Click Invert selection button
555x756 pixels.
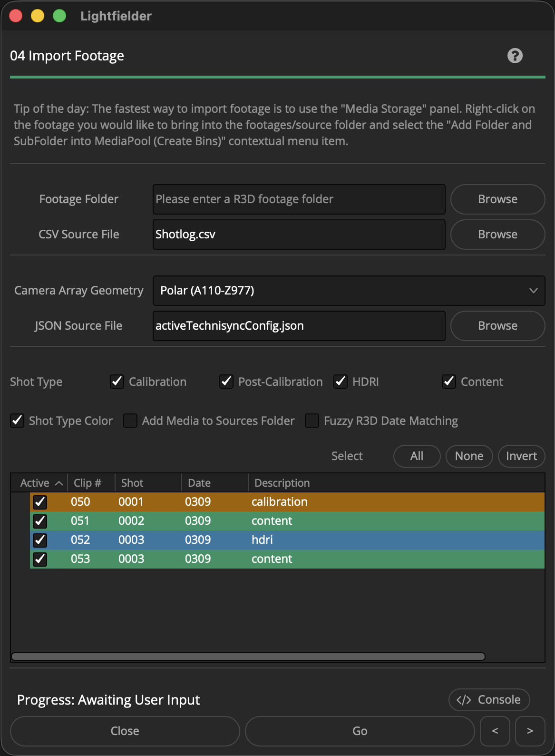click(521, 456)
